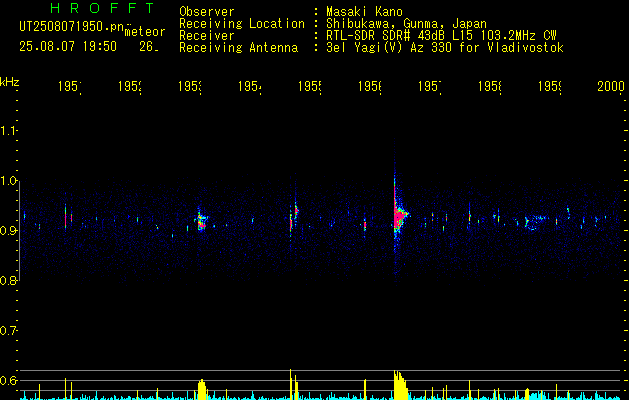
Task: Select the RTL-SDR SDR# 43dB receiver details
Action: click(441, 36)
